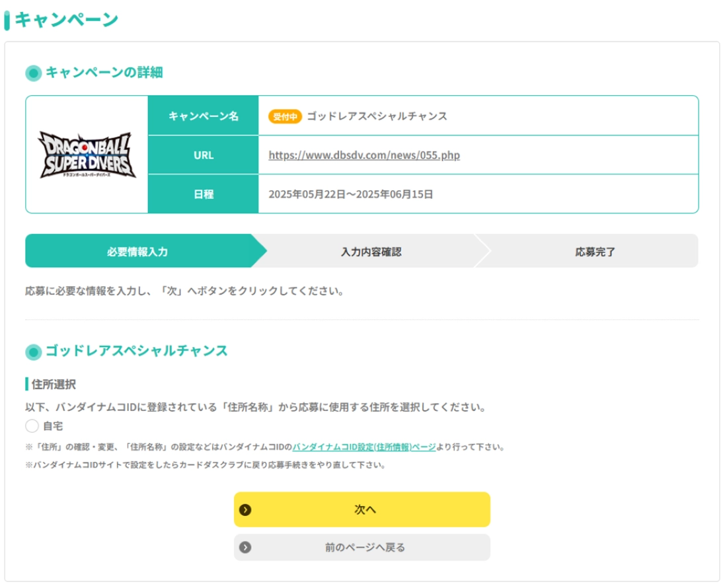Select the 自宅 address radio button
The image size is (727, 588).
[32, 426]
